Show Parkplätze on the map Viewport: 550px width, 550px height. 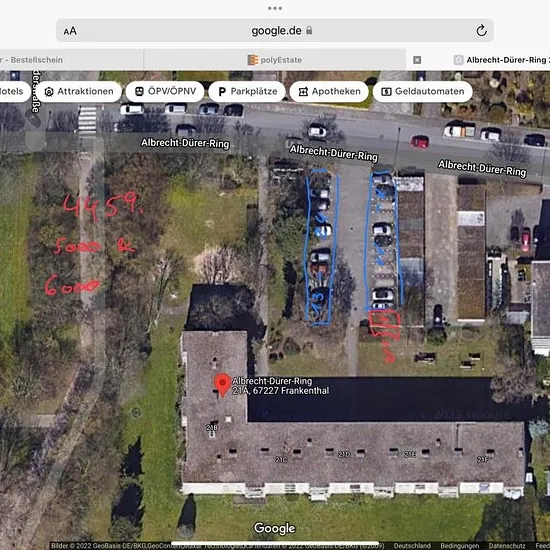247,92
